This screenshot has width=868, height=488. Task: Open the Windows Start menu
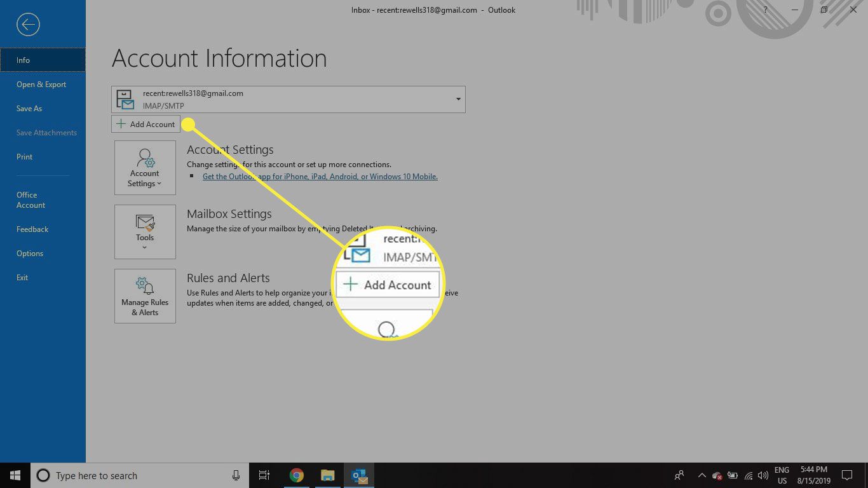tap(15, 475)
